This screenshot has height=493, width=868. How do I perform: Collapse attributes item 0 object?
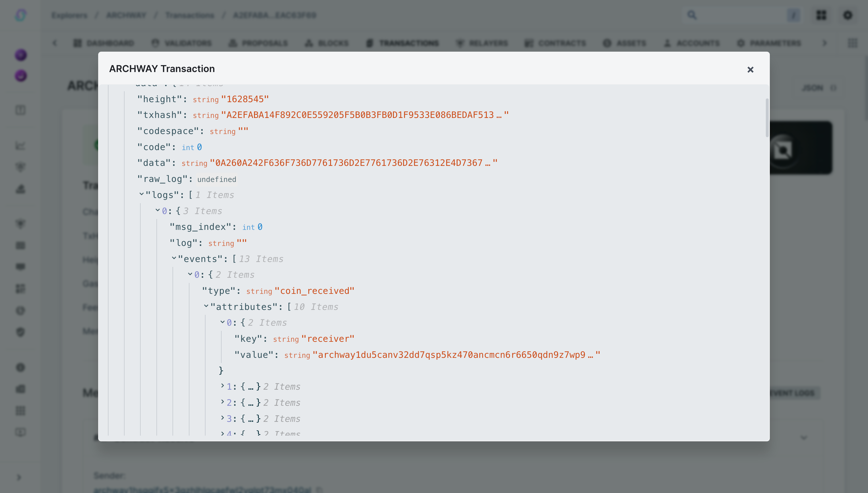(x=222, y=322)
